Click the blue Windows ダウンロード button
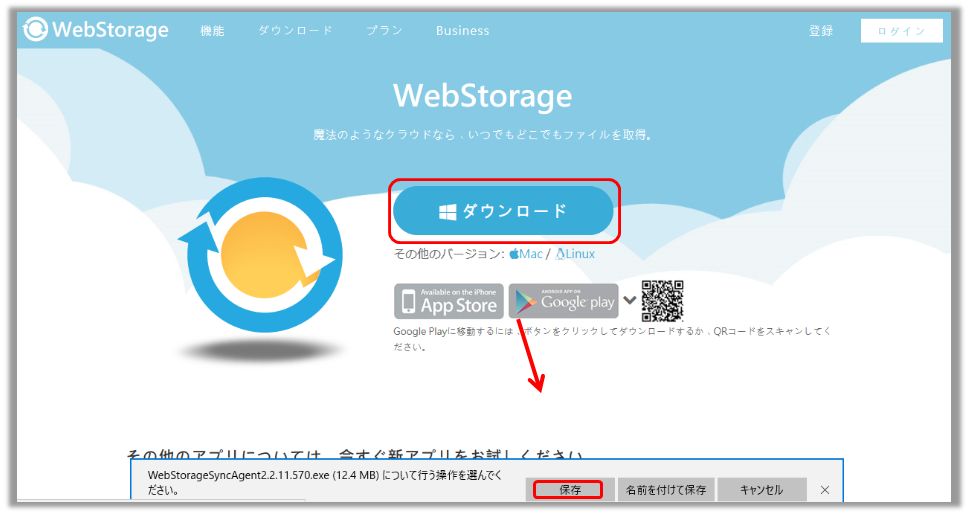 click(503, 210)
